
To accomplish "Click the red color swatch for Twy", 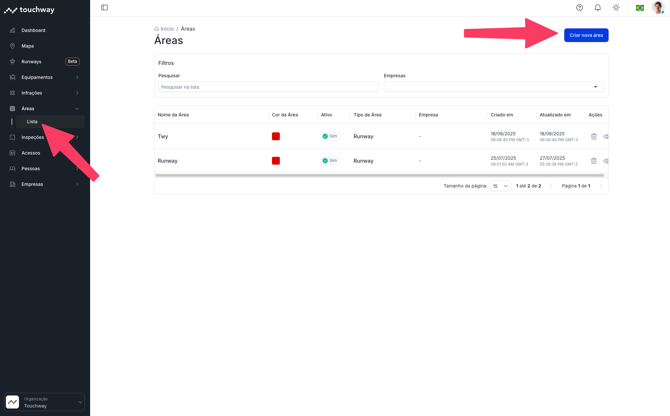I will coord(276,136).
